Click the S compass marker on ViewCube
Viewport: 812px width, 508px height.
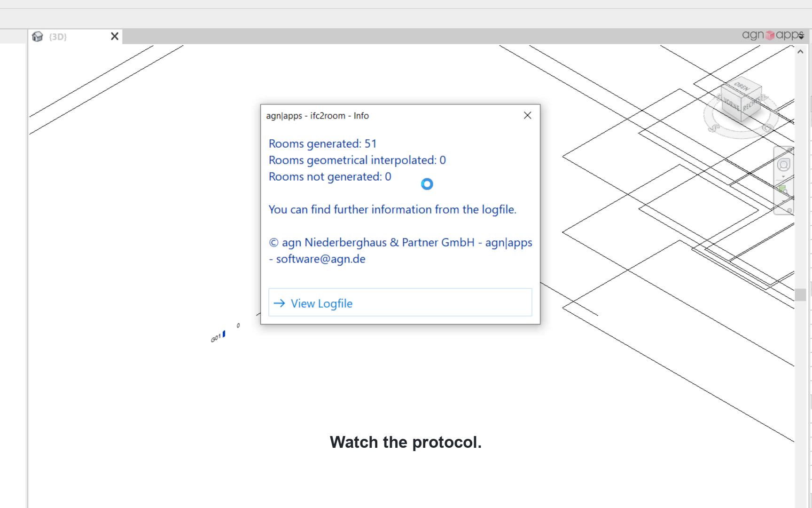tap(713, 127)
